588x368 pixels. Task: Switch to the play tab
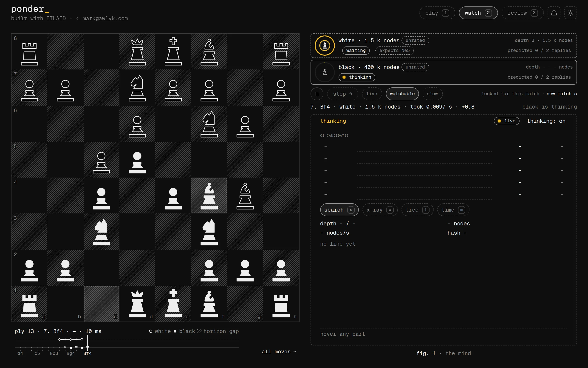pyautogui.click(x=437, y=13)
